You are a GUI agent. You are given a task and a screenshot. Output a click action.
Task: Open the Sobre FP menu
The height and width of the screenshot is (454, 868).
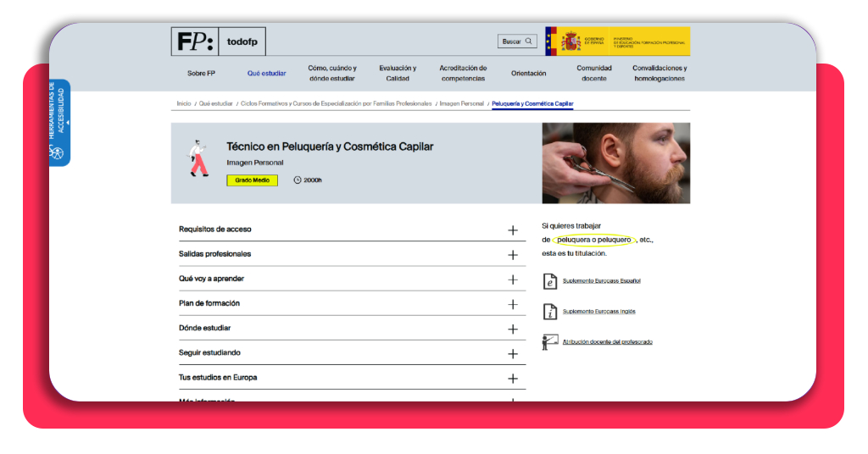[x=201, y=73]
